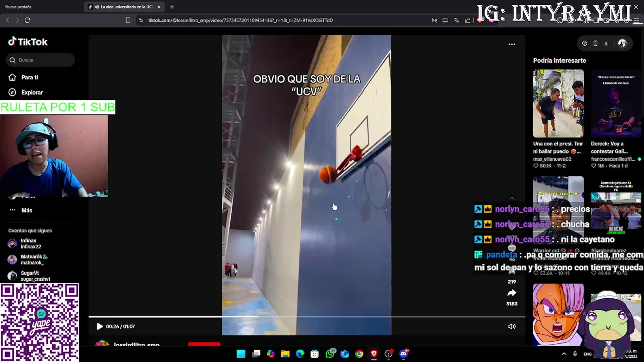
Task: Open File Explorer from the taskbar
Action: click(285, 354)
